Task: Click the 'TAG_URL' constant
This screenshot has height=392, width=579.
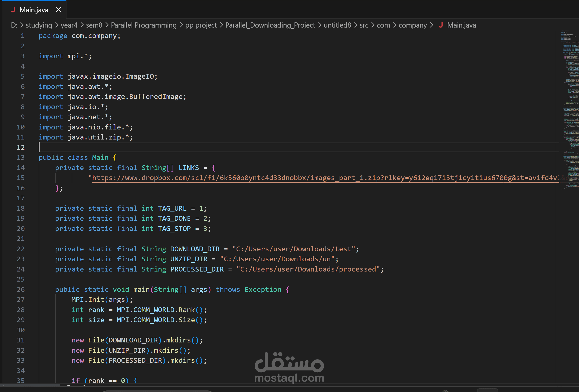Action: point(172,208)
